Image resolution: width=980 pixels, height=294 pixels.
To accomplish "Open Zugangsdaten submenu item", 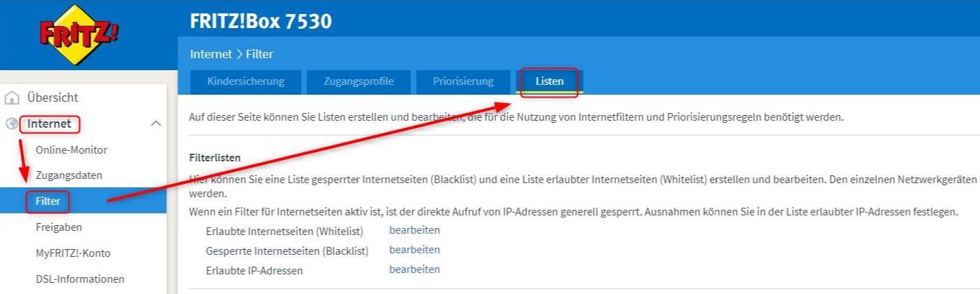I will [69, 175].
